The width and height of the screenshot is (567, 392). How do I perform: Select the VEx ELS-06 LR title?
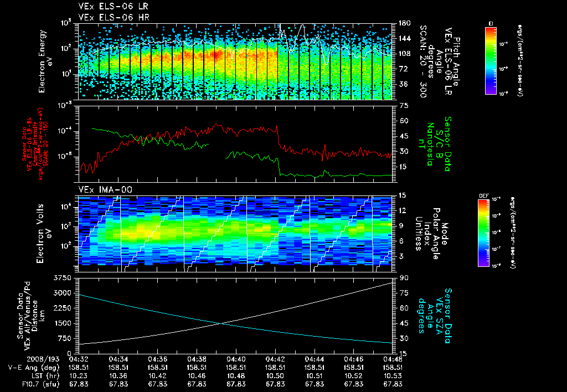pos(113,7)
